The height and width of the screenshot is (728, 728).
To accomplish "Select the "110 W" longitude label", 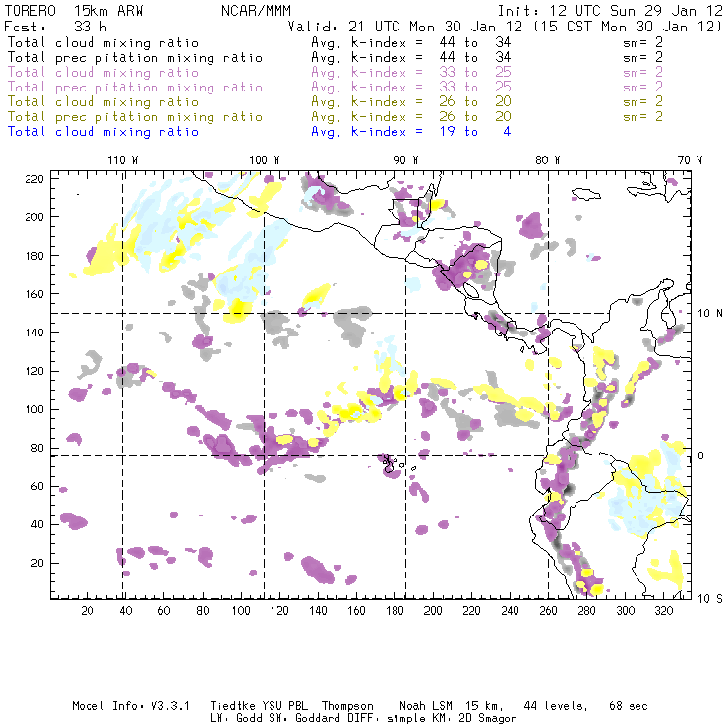I will pyautogui.click(x=123, y=160).
